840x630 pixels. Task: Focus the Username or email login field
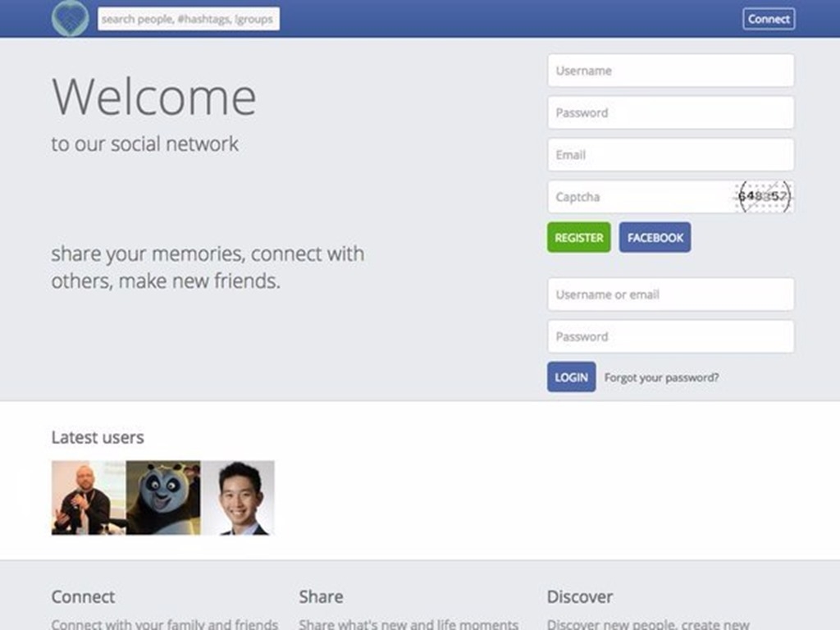pyautogui.click(x=670, y=294)
